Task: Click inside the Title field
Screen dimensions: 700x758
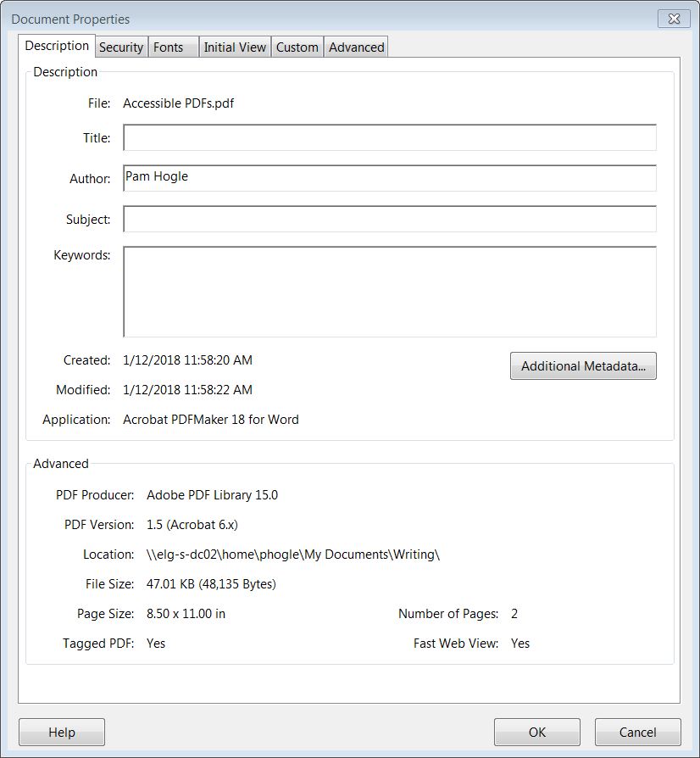Action: click(389, 137)
